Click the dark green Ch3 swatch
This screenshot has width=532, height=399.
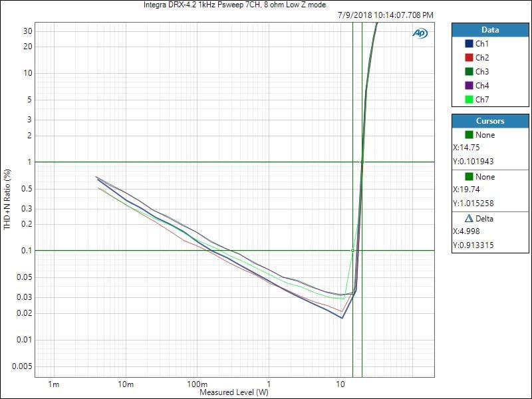coord(469,71)
